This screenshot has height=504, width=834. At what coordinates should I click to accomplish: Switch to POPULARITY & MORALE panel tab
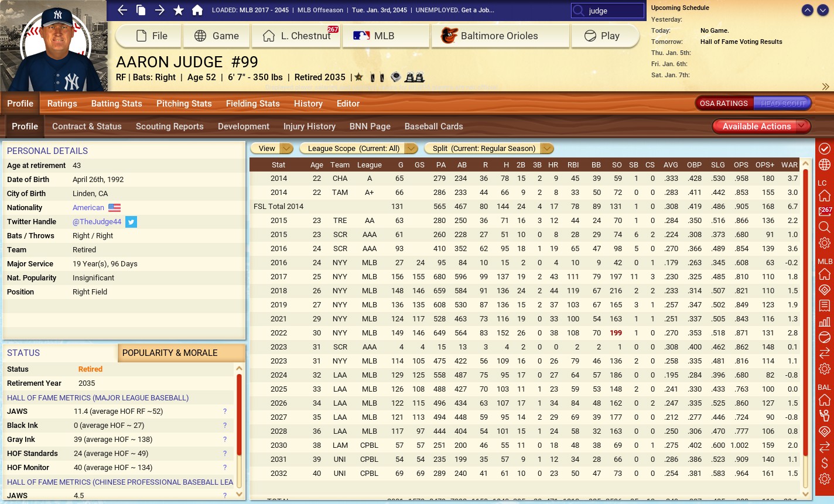point(181,353)
